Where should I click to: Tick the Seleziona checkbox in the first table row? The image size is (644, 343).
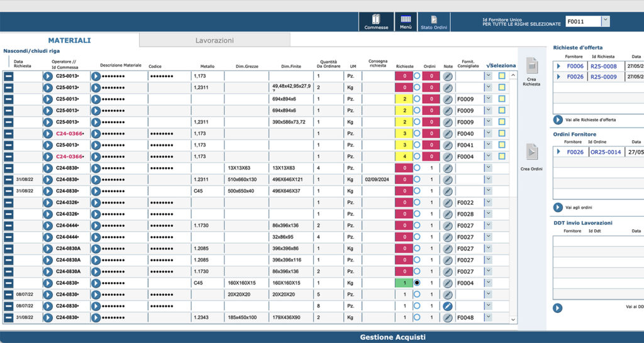tap(502, 76)
